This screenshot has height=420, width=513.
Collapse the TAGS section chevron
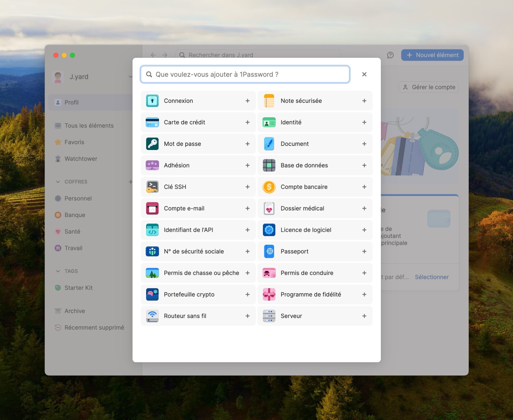point(58,271)
